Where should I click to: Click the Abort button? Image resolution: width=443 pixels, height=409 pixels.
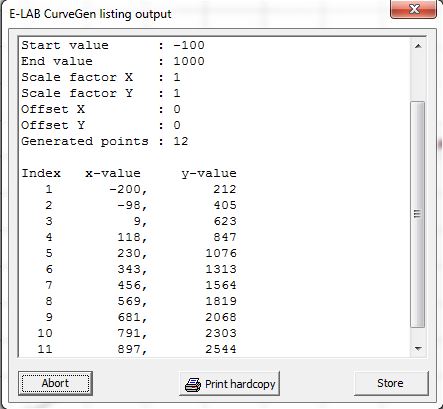pos(55,383)
